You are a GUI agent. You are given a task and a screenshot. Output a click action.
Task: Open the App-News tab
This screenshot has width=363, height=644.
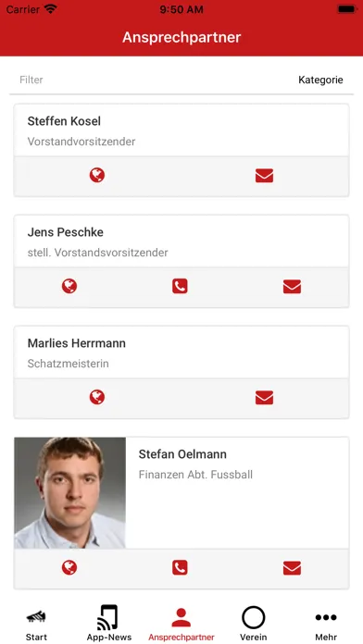(x=109, y=624)
